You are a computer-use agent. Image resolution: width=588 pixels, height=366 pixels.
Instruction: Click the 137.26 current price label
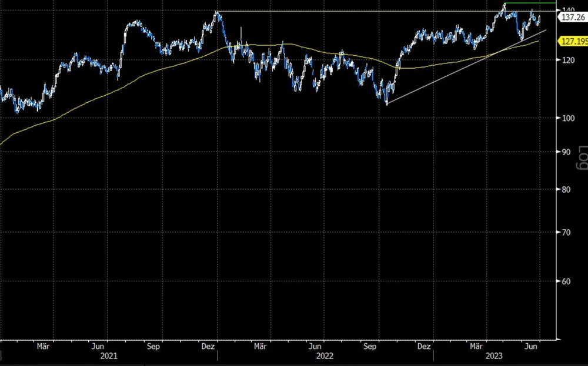[573, 18]
